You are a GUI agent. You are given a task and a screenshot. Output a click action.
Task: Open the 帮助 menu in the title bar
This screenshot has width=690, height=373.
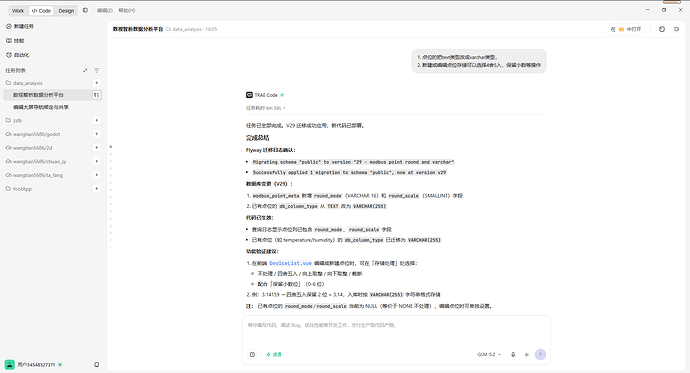[x=127, y=11]
